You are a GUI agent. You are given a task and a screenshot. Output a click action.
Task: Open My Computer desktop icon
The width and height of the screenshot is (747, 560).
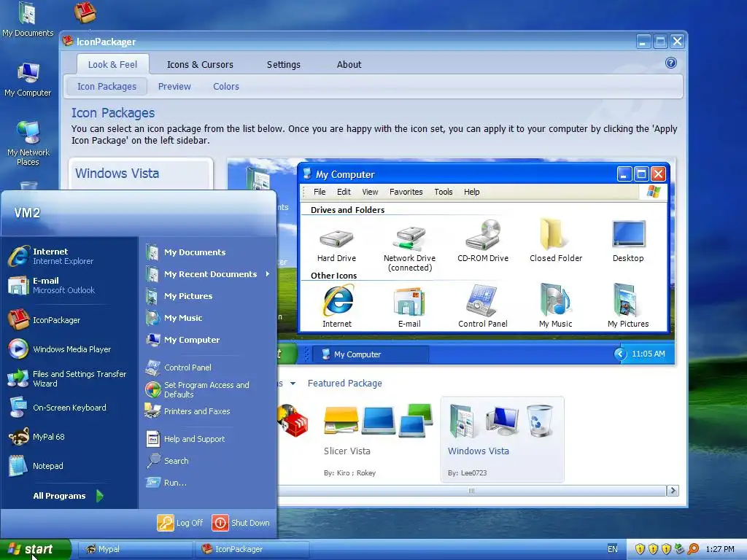(28, 79)
